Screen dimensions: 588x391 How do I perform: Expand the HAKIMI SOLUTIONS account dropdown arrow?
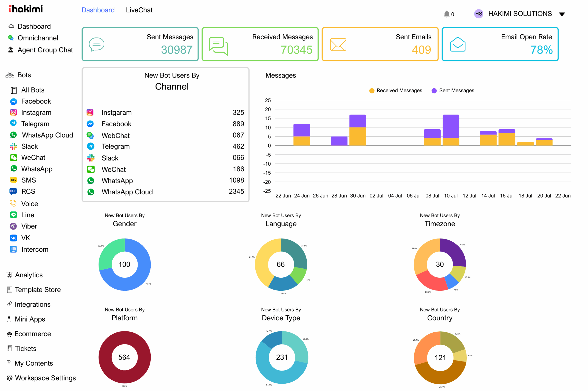point(562,14)
